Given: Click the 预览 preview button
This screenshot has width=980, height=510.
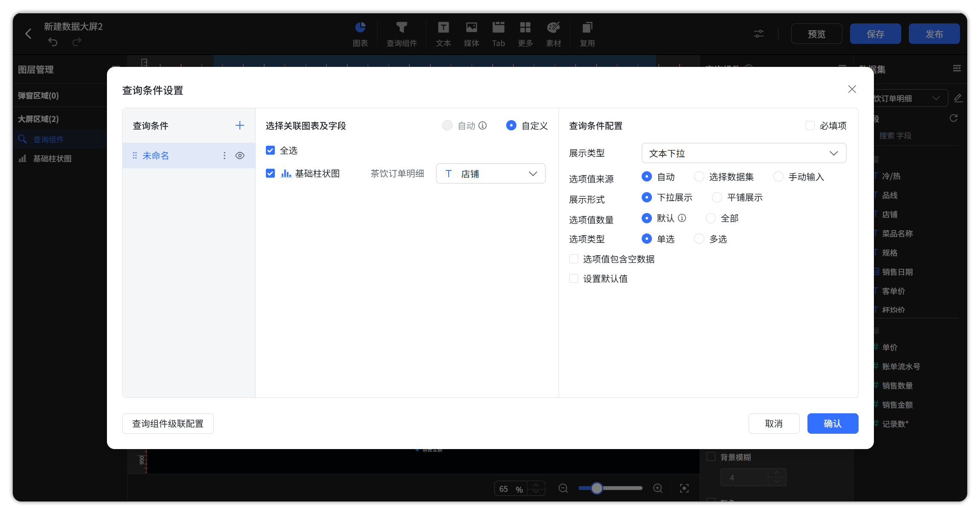Looking at the screenshot, I should point(816,34).
